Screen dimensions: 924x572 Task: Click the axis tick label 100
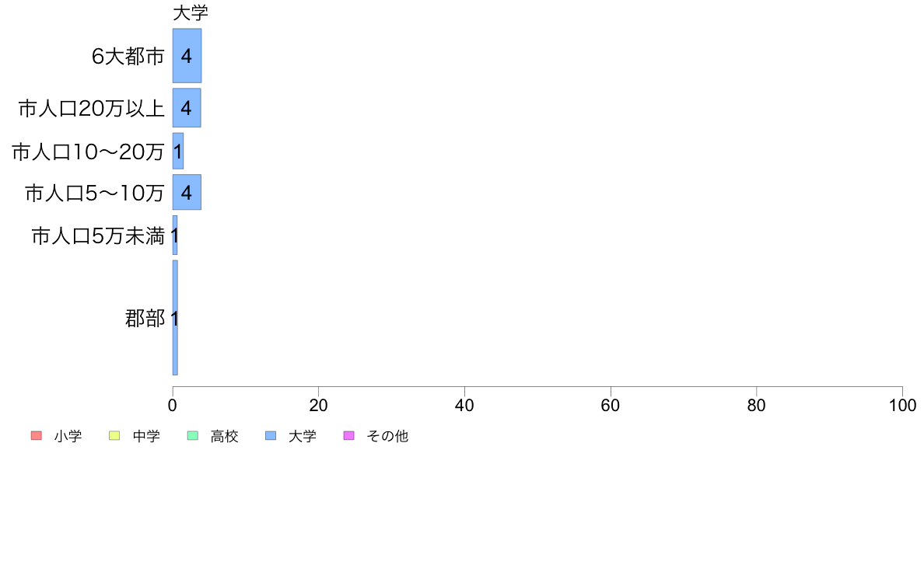tap(902, 405)
